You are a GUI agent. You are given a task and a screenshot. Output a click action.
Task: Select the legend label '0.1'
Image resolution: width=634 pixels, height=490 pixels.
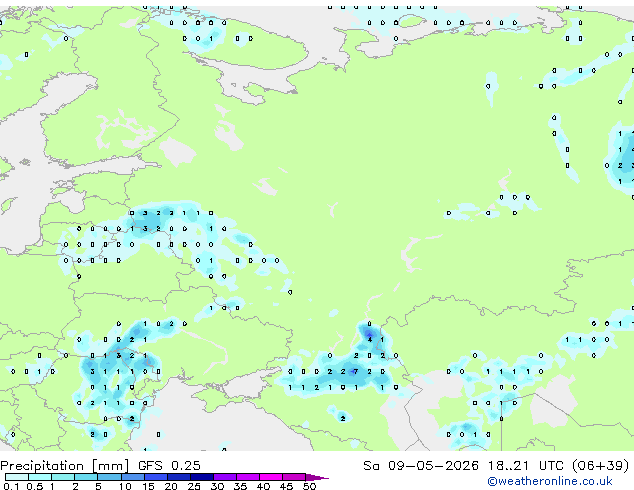click(11, 486)
